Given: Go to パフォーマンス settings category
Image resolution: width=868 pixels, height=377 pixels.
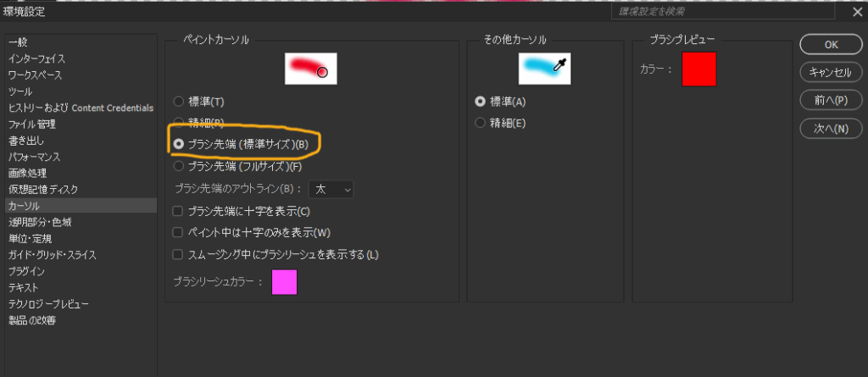Looking at the screenshot, I should (34, 157).
